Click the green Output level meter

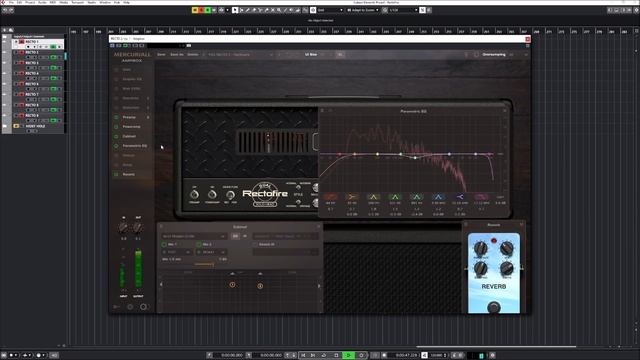coord(138,270)
